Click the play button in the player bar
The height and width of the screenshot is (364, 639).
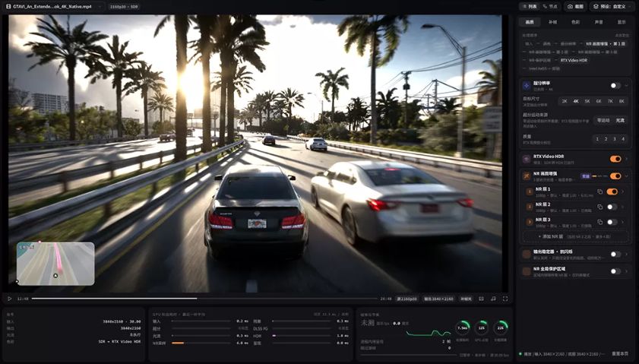coord(9,299)
